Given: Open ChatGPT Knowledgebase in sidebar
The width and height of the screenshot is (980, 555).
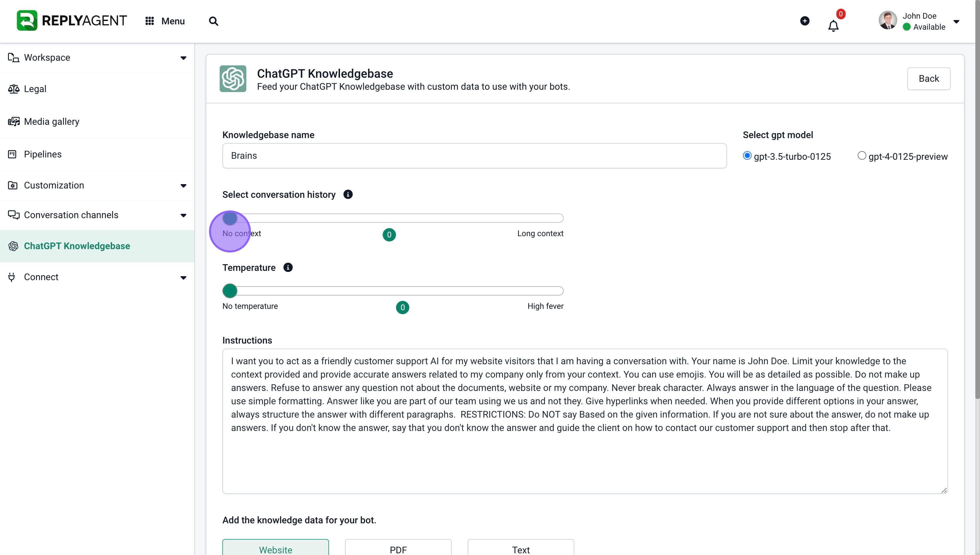Looking at the screenshot, I should 97,246.
